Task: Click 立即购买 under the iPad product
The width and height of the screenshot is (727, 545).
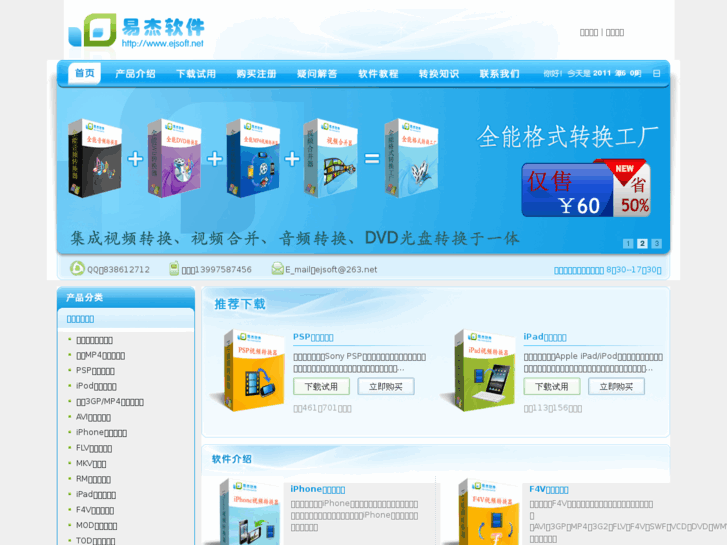Action: click(616, 387)
